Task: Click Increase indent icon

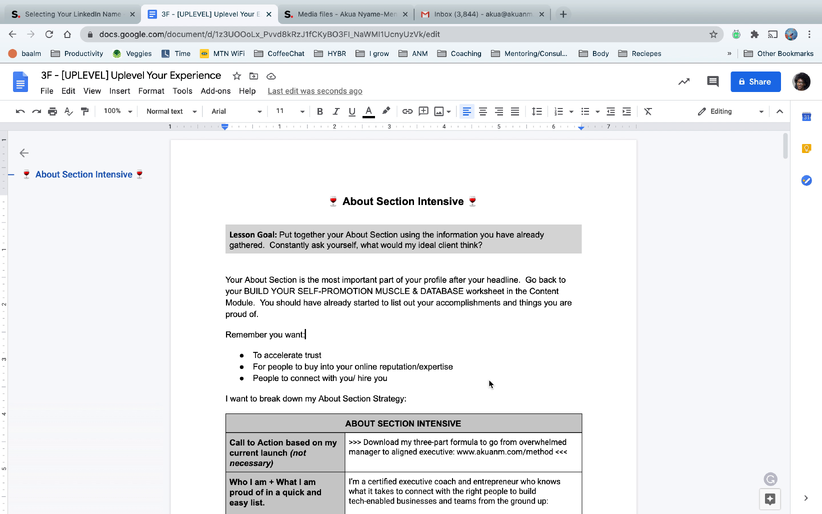Action: (626, 111)
